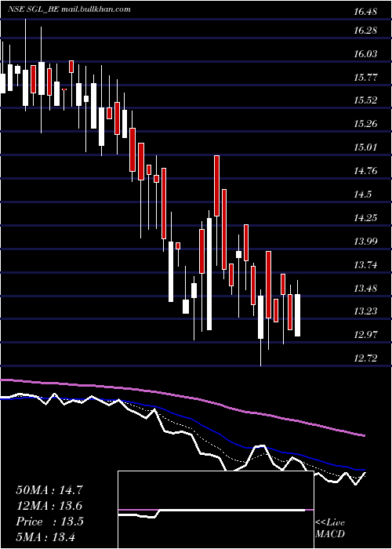Screen dimensions: 392x549
Task: Click the 13.99 price axis label
Action: 365,242
